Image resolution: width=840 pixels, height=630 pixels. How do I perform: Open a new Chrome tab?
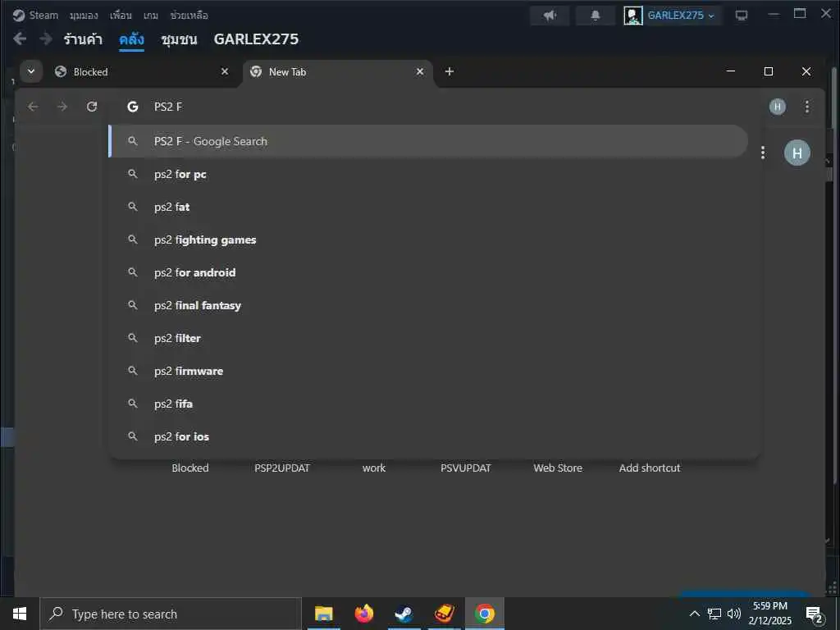coord(450,71)
